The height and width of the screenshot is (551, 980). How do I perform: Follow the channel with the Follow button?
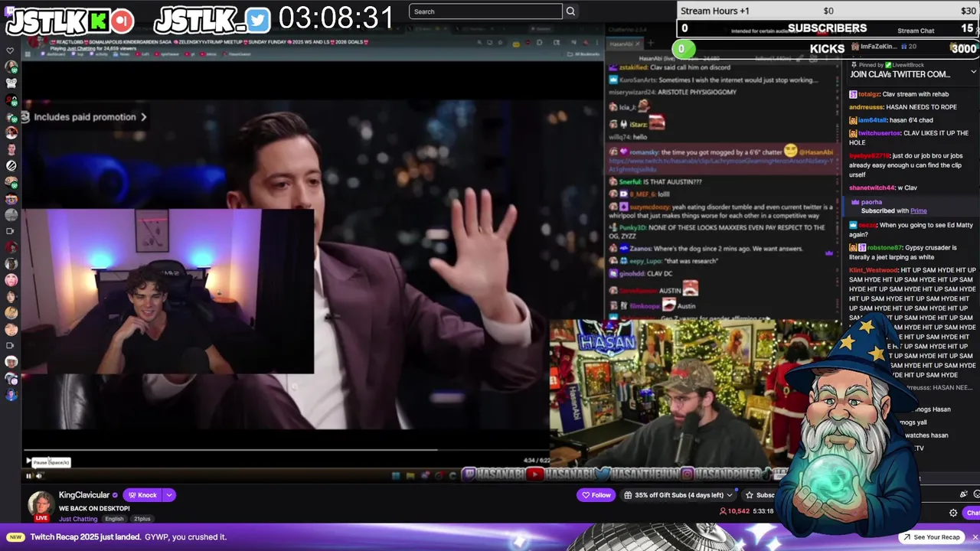pyautogui.click(x=596, y=495)
